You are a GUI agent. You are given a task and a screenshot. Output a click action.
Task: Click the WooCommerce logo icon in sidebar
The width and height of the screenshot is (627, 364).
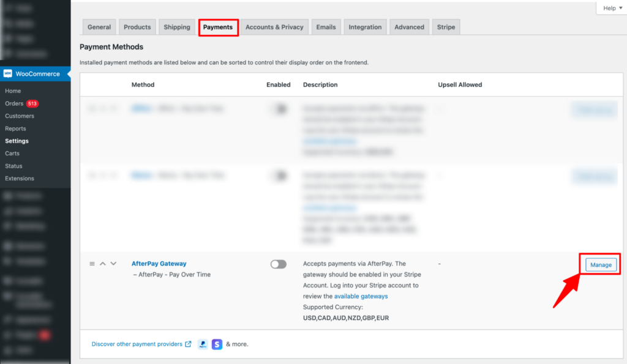7,73
